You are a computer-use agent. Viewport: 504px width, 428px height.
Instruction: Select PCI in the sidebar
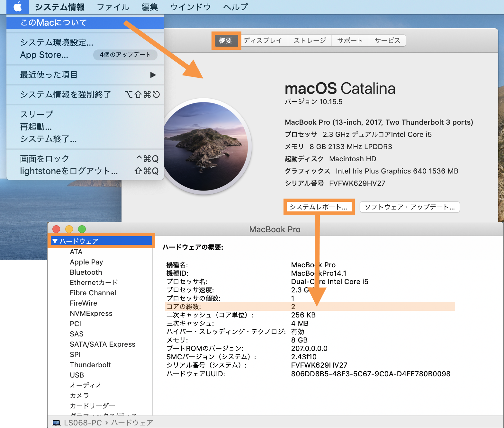pos(76,324)
